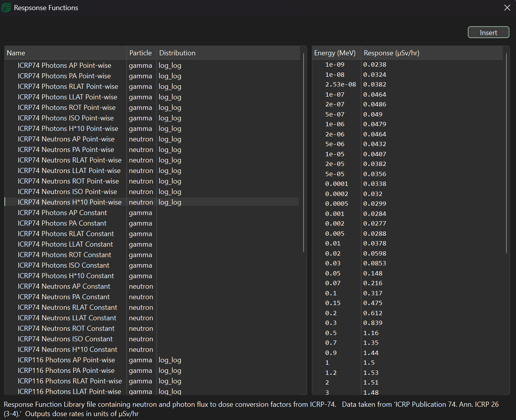This screenshot has height=420, width=516.
Task: Click response value 0.0238
Action: point(375,65)
